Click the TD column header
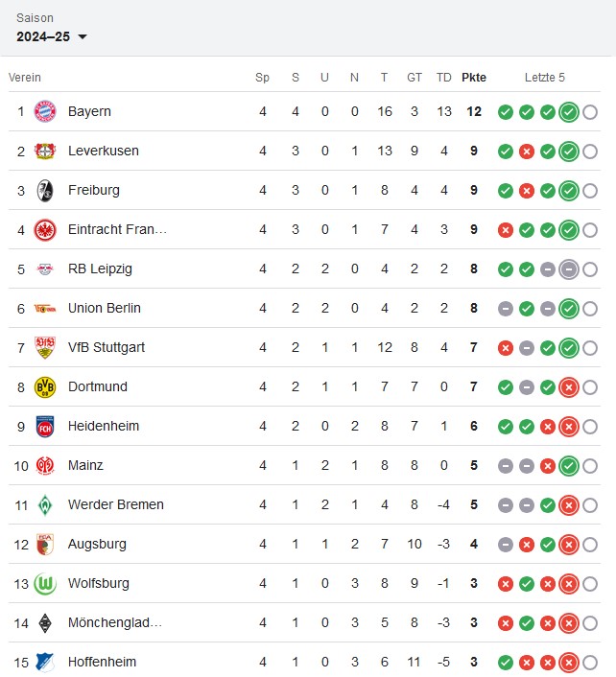Viewport: 616px width, 677px height. [x=443, y=78]
